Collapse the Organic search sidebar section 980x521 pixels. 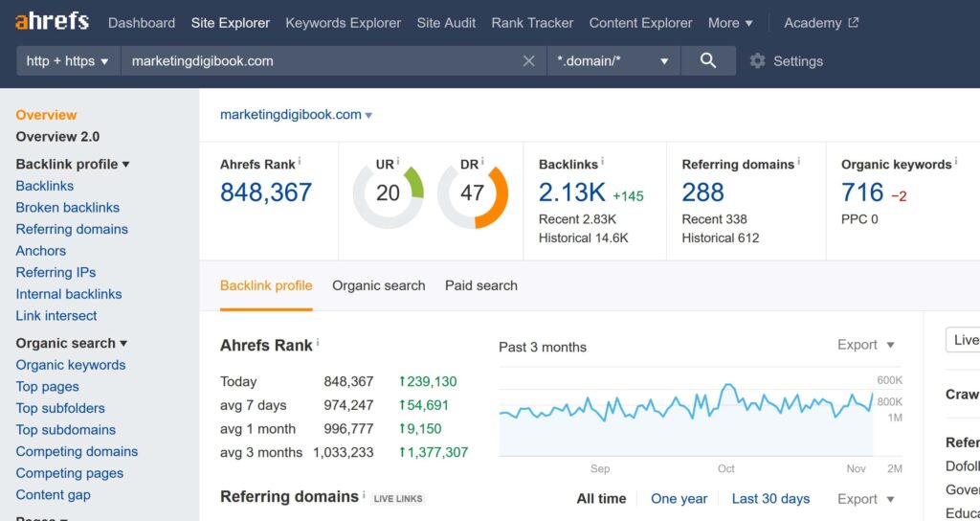(x=71, y=343)
